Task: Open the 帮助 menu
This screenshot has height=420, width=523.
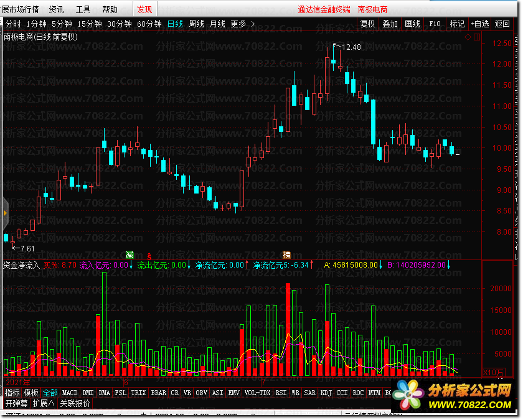Action: [110, 9]
